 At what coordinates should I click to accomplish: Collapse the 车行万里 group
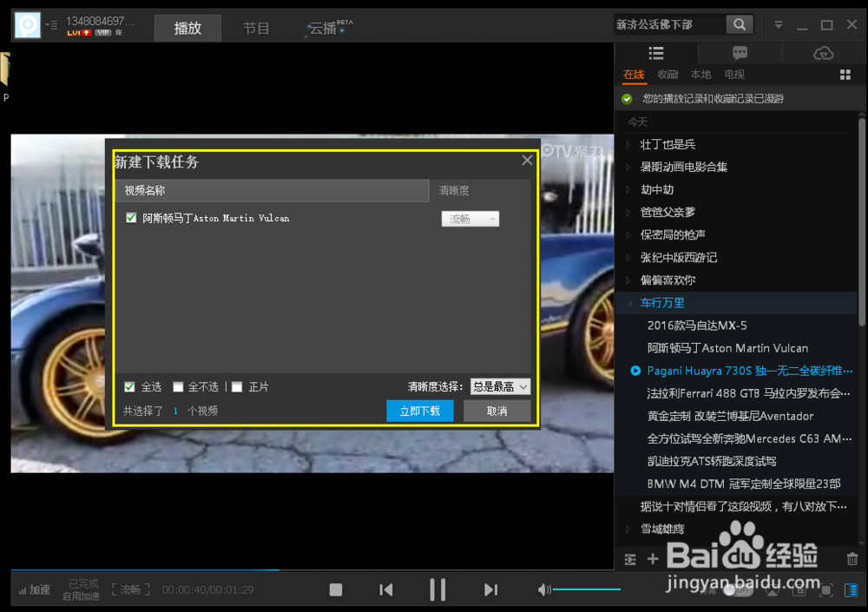point(628,303)
